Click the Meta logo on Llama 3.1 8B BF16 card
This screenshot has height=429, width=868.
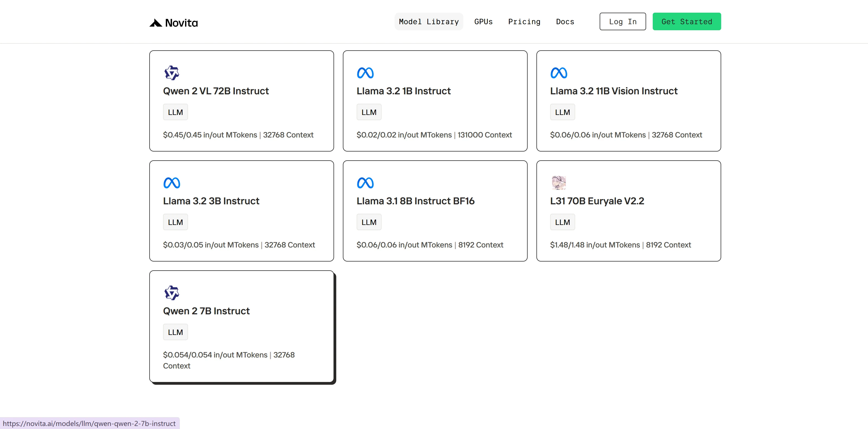point(365,183)
